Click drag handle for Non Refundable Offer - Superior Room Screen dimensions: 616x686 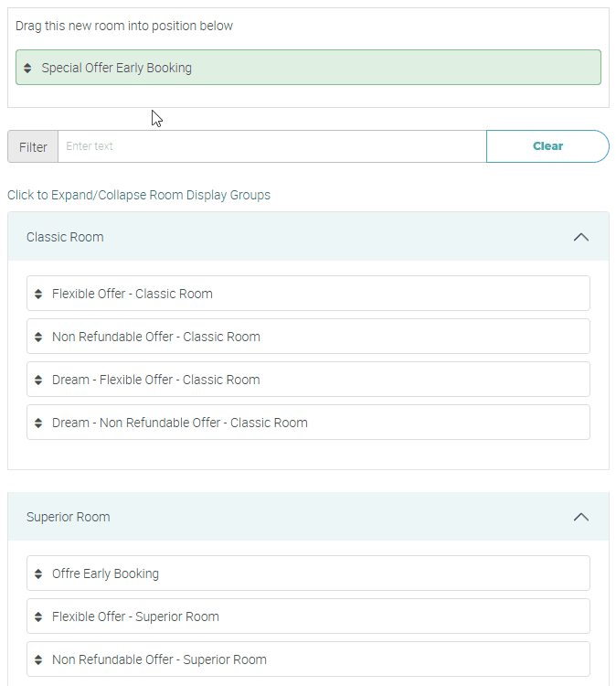(x=38, y=660)
